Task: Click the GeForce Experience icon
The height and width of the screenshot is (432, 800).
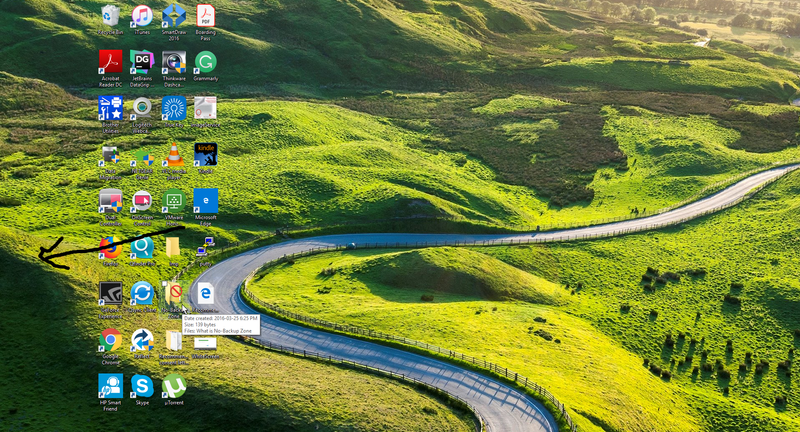Action: click(110, 293)
